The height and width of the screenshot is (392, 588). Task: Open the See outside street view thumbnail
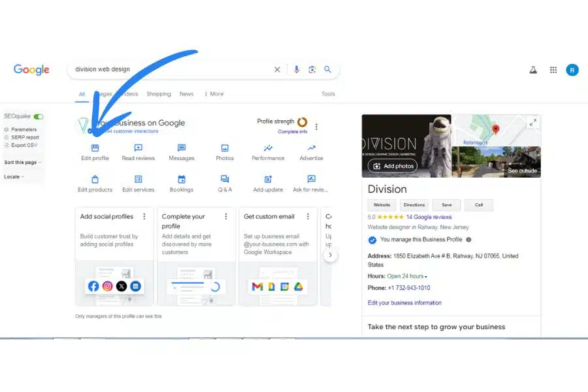[496, 161]
